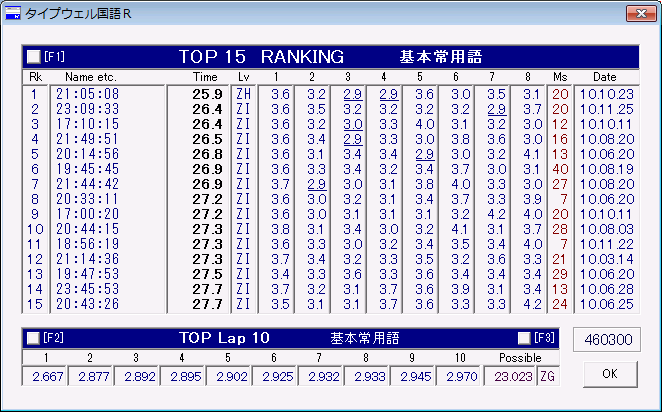The width and height of the screenshot is (662, 412).
Task: Click the date 10.08.03
Action: click(x=607, y=229)
